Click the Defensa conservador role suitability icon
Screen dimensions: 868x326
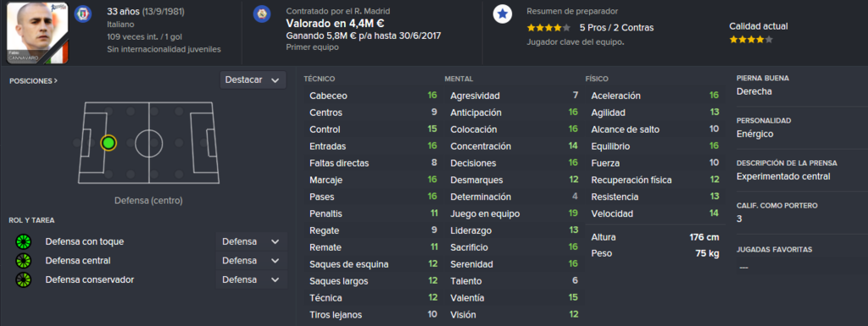tap(23, 279)
